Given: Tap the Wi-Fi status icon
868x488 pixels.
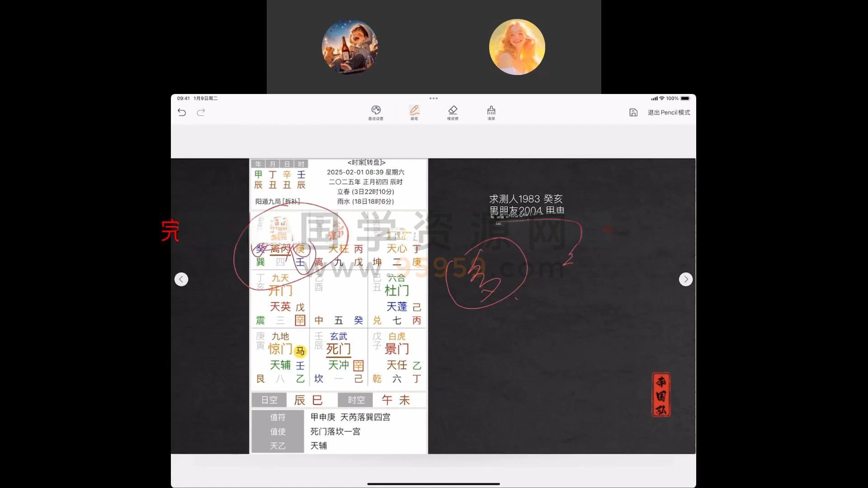Looking at the screenshot, I should click(x=662, y=98).
